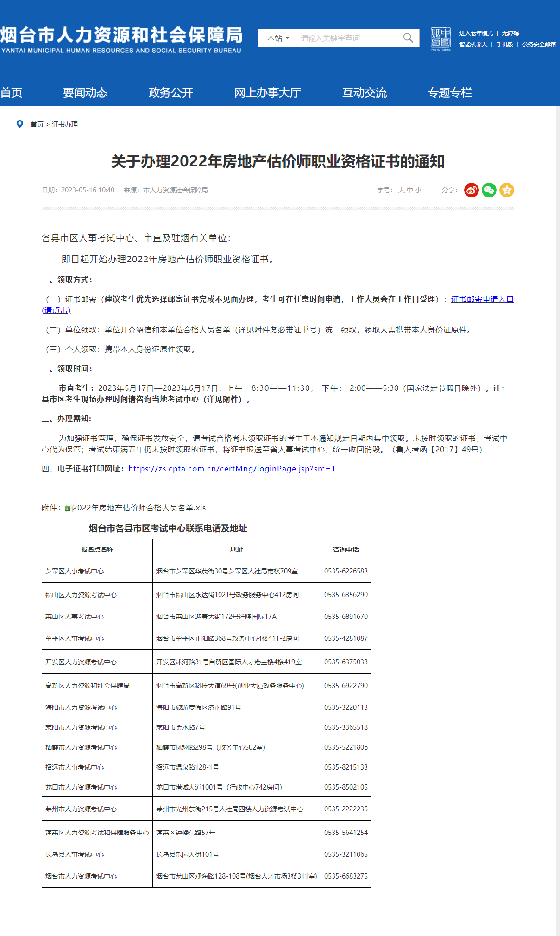Click the yellow star favorites icon
The width and height of the screenshot is (560, 936).
click(506, 190)
